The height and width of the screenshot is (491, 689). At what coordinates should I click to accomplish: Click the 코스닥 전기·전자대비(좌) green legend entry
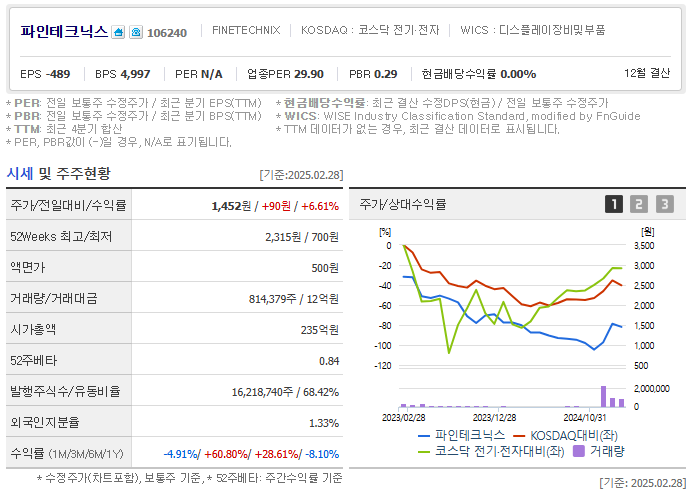click(491, 451)
